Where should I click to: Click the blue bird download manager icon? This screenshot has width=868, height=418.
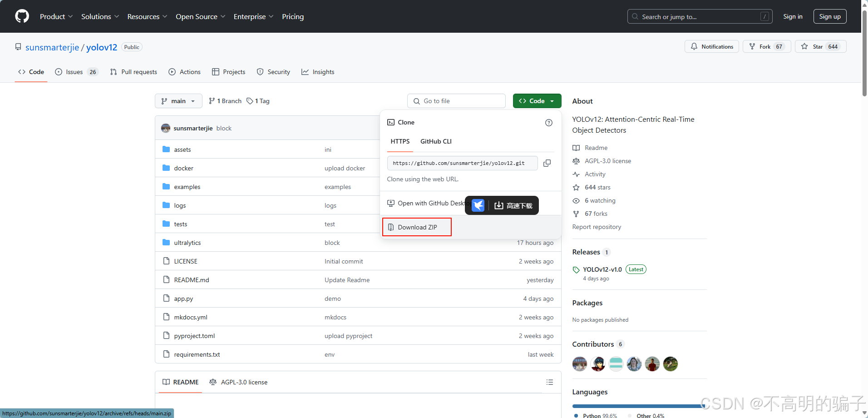pyautogui.click(x=478, y=205)
